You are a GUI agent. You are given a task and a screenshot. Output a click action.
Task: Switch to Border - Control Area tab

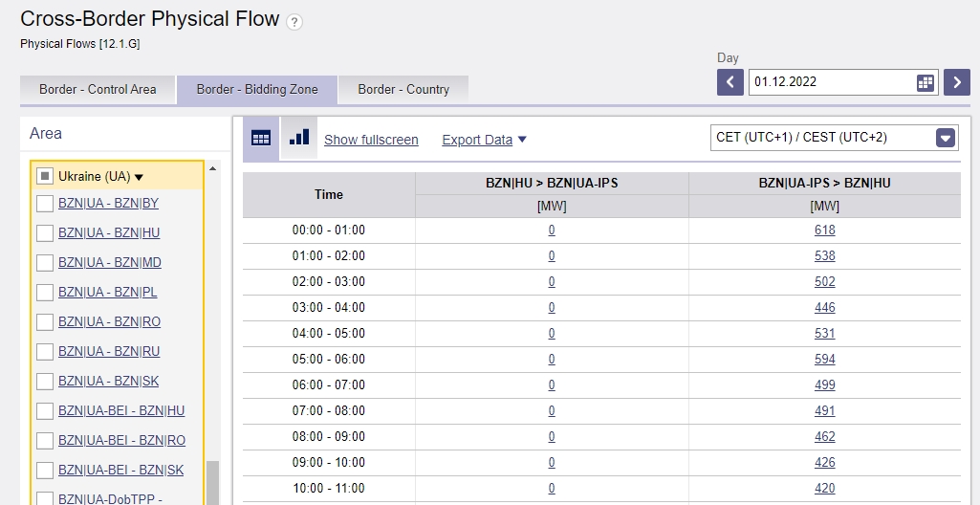coord(98,89)
